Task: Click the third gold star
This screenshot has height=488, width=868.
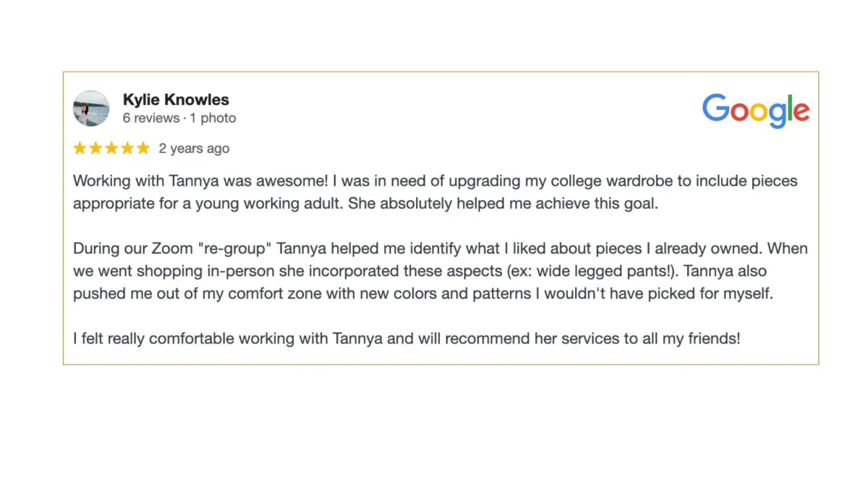Action: [111, 148]
